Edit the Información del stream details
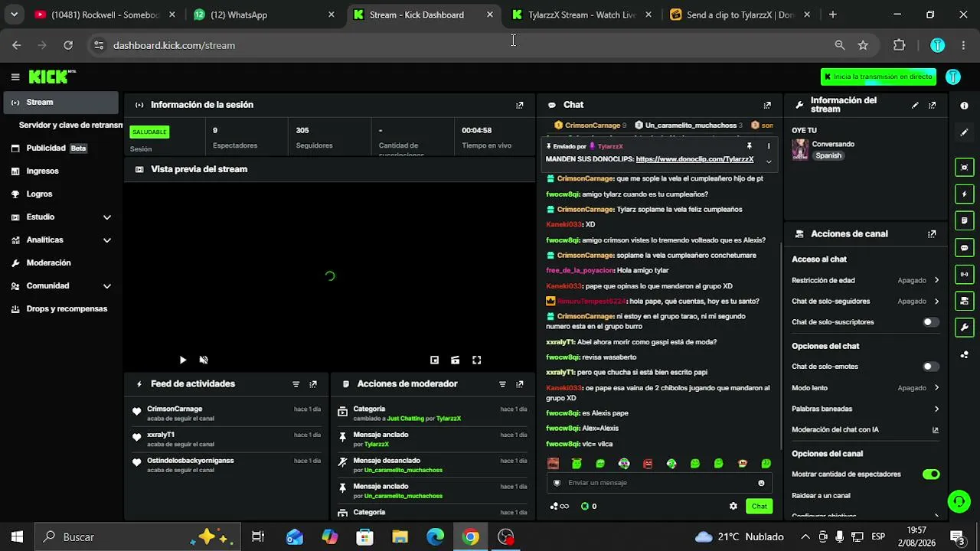980x551 pixels. point(915,105)
